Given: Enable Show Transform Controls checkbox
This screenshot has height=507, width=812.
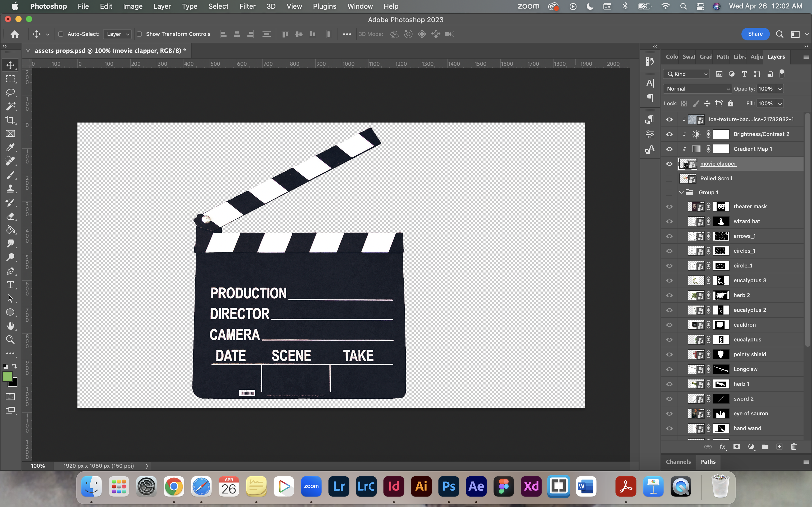Looking at the screenshot, I should [x=139, y=34].
